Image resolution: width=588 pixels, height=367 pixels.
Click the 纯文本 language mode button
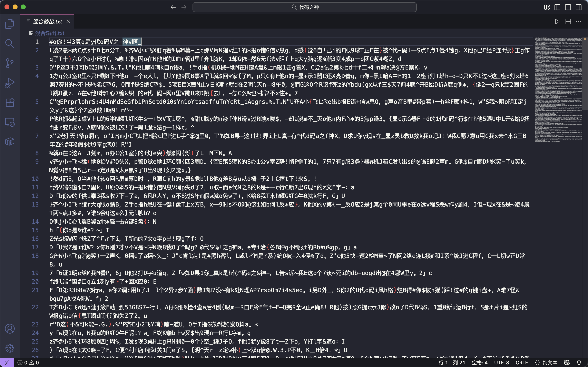[x=550, y=362]
